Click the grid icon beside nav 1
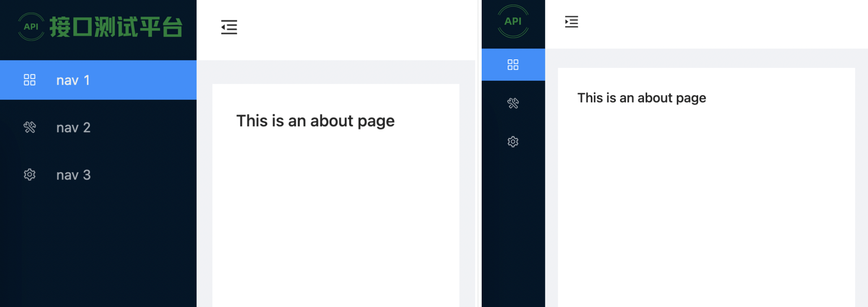Image resolution: width=868 pixels, height=307 pixels. coord(30,80)
